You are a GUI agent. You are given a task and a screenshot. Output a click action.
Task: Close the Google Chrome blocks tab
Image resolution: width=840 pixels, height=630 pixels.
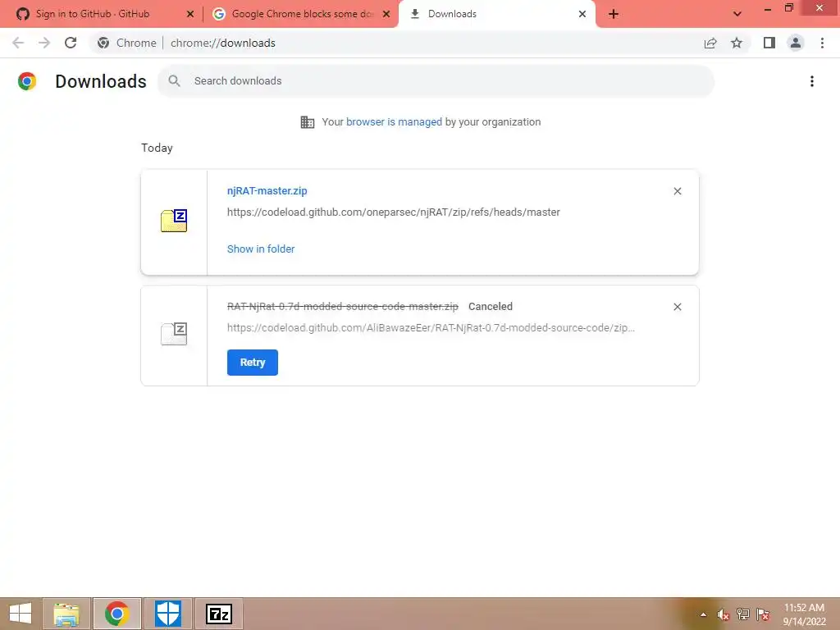click(x=386, y=14)
